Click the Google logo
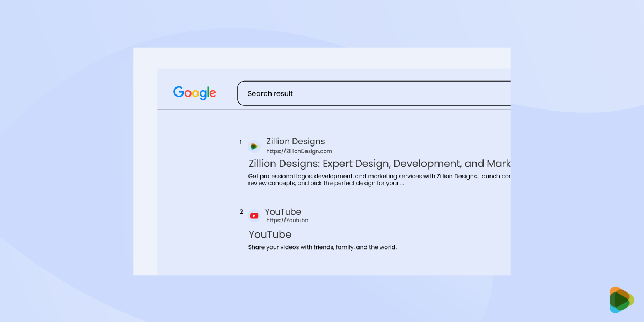The width and height of the screenshot is (644, 322). click(x=194, y=93)
